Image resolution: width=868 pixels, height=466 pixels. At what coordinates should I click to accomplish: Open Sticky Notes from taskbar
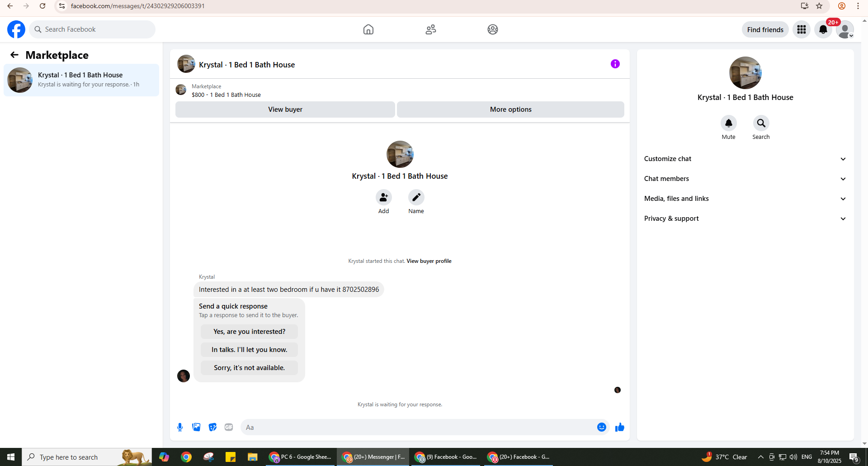(231, 457)
